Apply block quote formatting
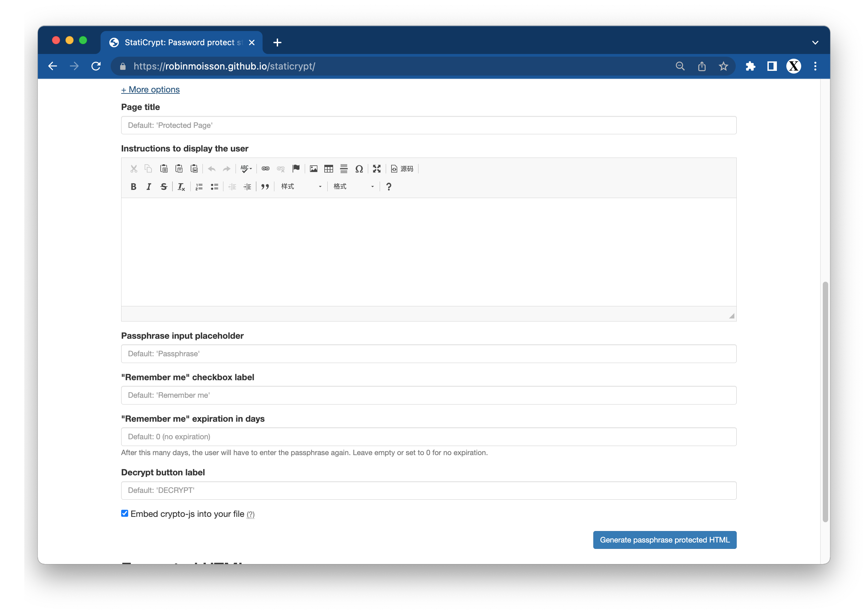The width and height of the screenshot is (868, 614). (x=265, y=187)
